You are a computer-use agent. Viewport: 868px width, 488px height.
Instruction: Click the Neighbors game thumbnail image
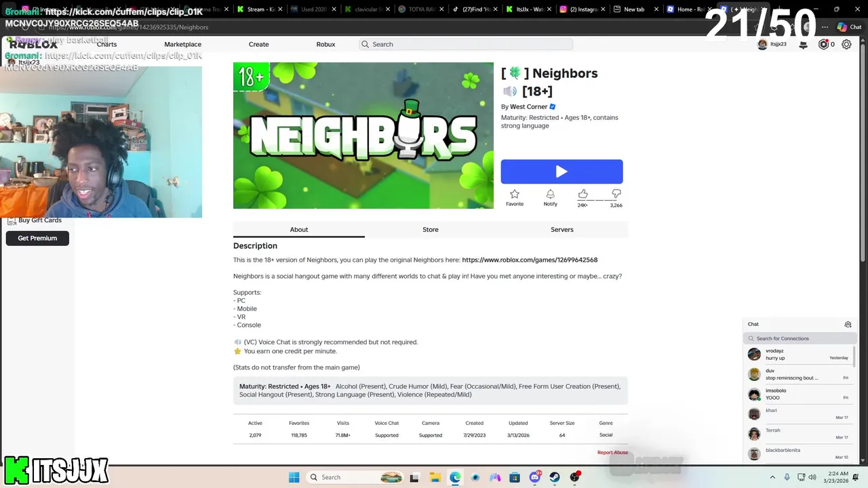(363, 136)
